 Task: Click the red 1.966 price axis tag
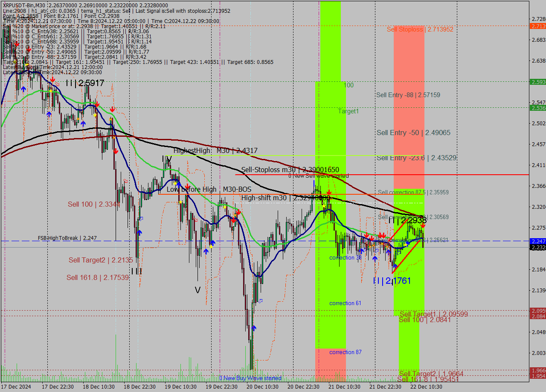[537, 370]
